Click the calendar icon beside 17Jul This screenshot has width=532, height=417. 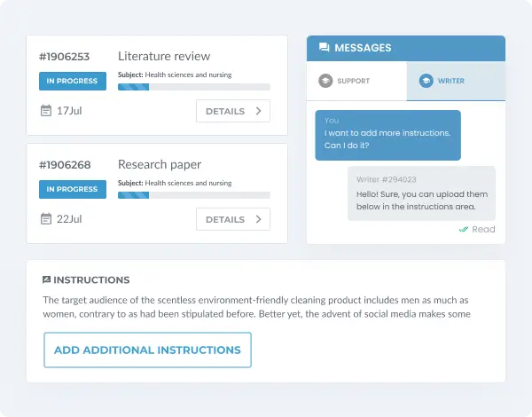click(46, 110)
